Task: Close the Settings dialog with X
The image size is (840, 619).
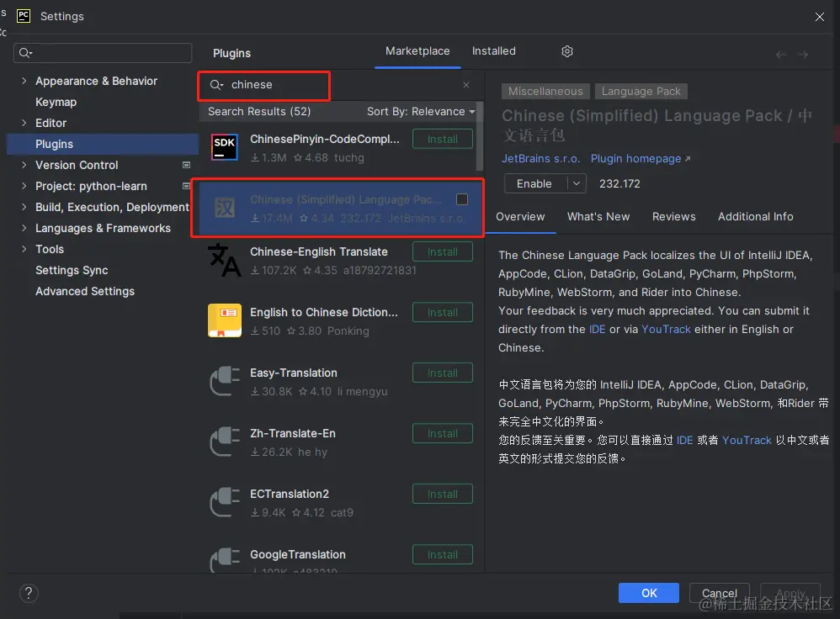Action: (x=820, y=17)
